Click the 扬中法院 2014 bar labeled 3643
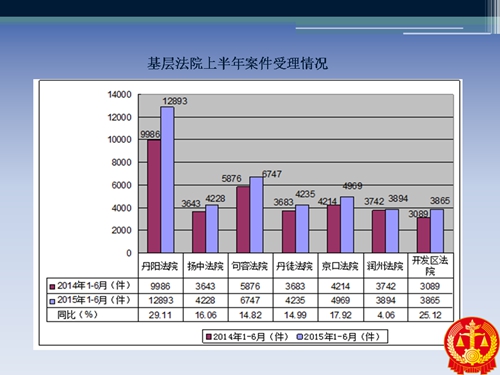Screen dimensions: 500x375 point(199,232)
